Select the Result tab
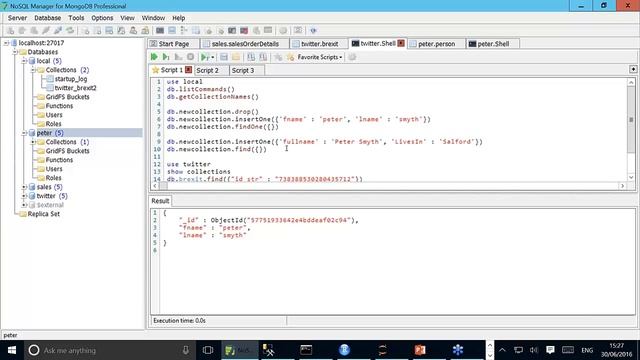640x360 pixels. click(x=160, y=201)
